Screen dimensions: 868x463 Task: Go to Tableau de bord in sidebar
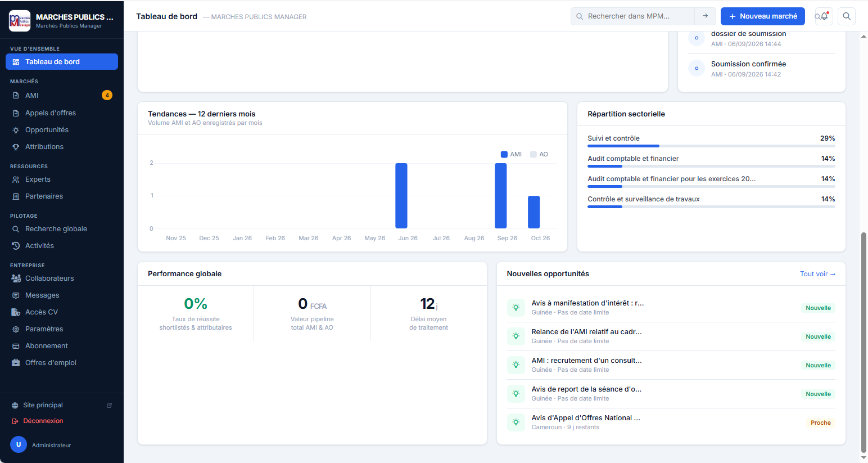click(x=62, y=62)
